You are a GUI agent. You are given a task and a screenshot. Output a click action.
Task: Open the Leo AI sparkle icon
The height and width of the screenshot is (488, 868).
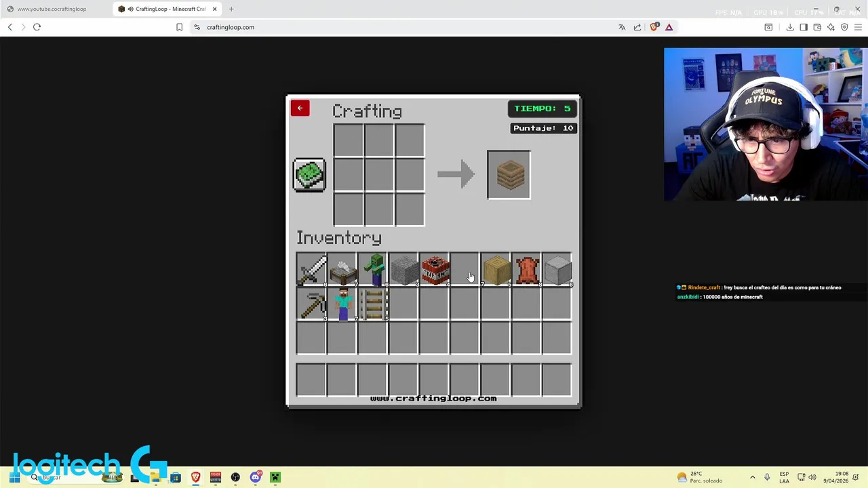click(x=831, y=27)
